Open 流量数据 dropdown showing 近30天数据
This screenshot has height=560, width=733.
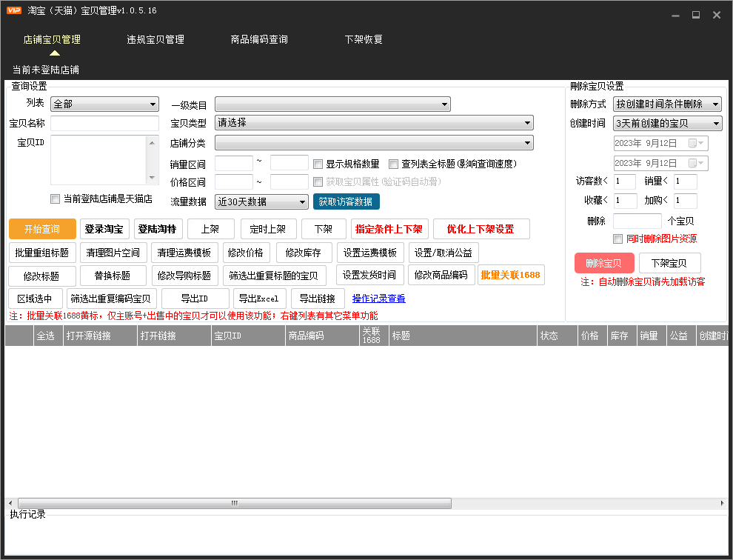tap(261, 201)
